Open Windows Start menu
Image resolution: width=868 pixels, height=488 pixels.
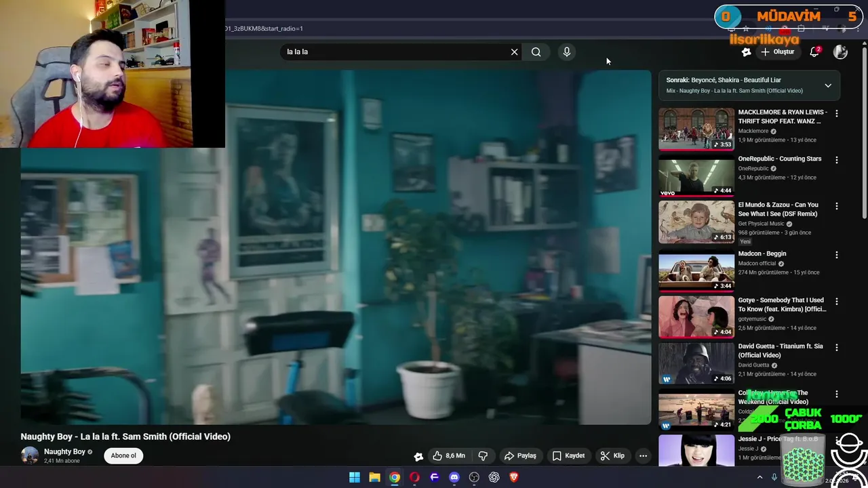[355, 477]
